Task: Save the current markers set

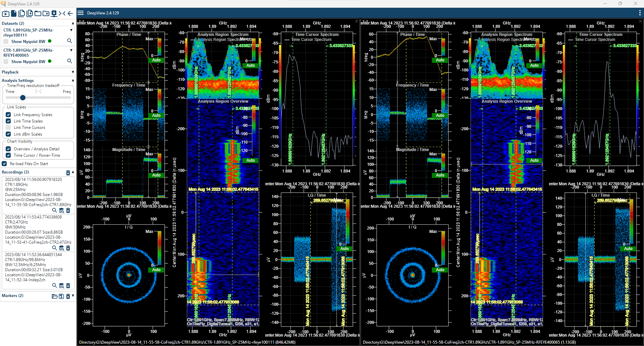Action: [x=61, y=296]
